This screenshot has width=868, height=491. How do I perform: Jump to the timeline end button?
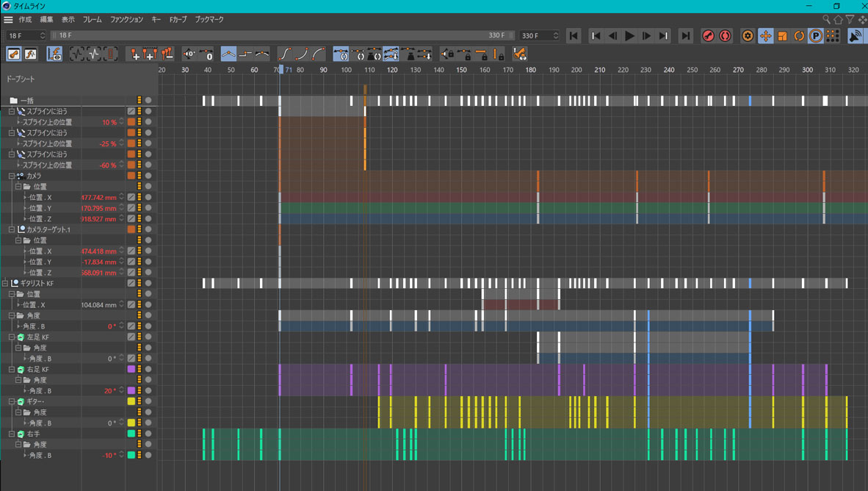pos(686,36)
